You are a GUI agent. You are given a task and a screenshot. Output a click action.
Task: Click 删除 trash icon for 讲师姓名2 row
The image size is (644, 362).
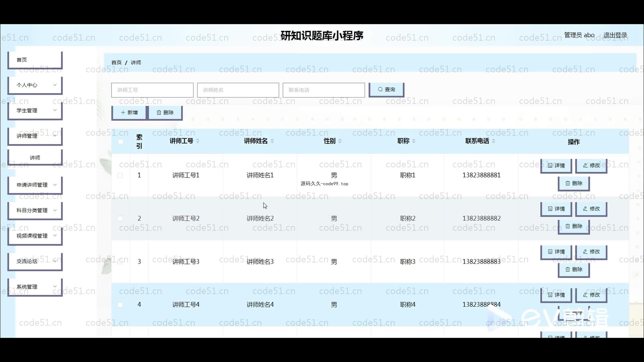click(x=568, y=226)
